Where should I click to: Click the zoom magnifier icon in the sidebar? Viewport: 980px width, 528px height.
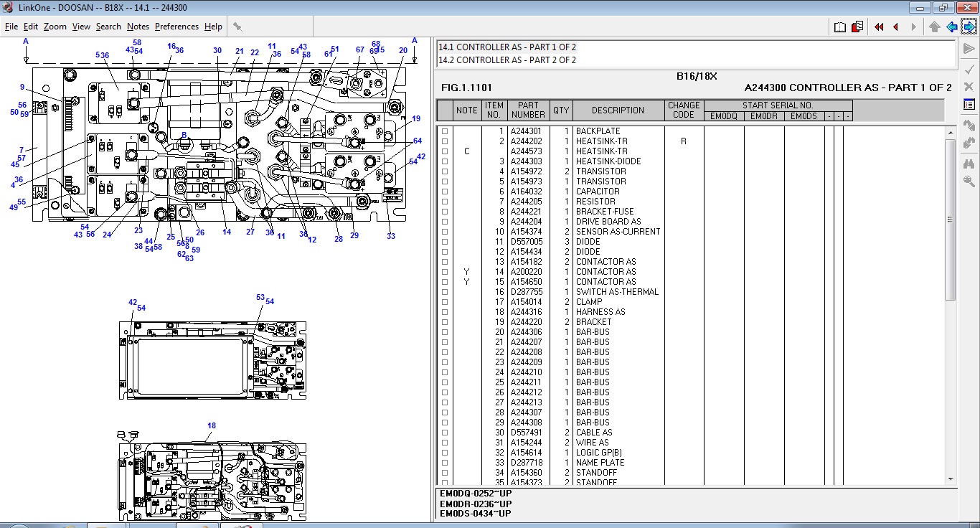pyautogui.click(x=969, y=181)
